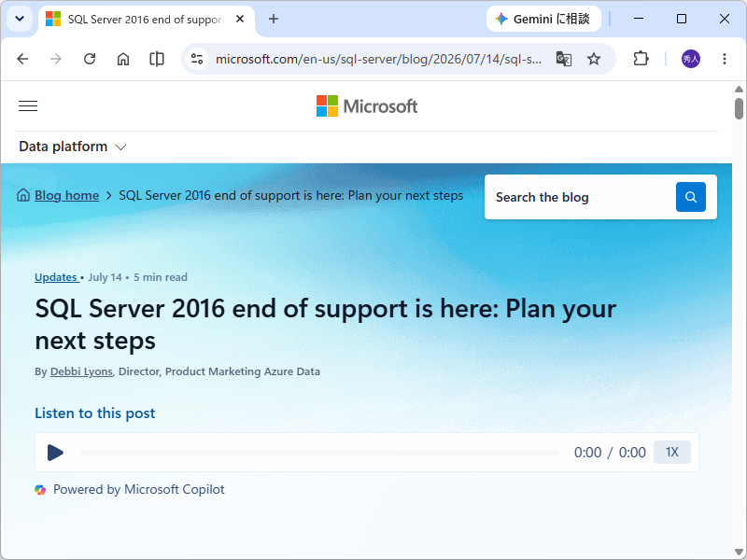Click the 5 min read text

(161, 277)
